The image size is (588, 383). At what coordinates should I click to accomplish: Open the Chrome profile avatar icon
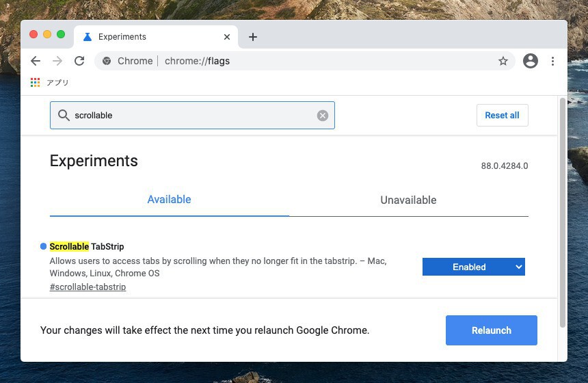pyautogui.click(x=531, y=61)
